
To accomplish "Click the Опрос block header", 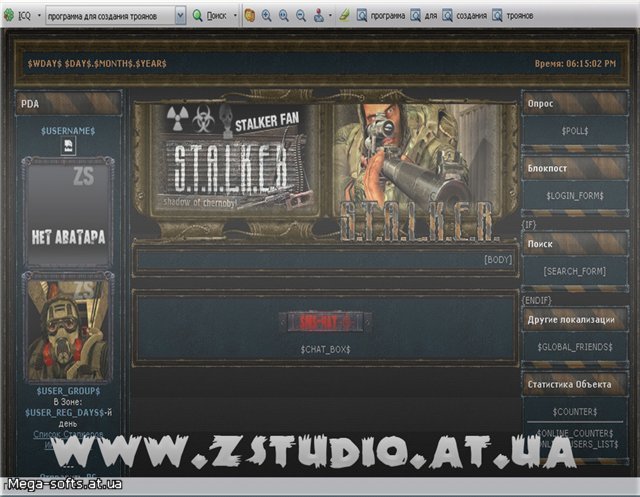I will tap(575, 103).
